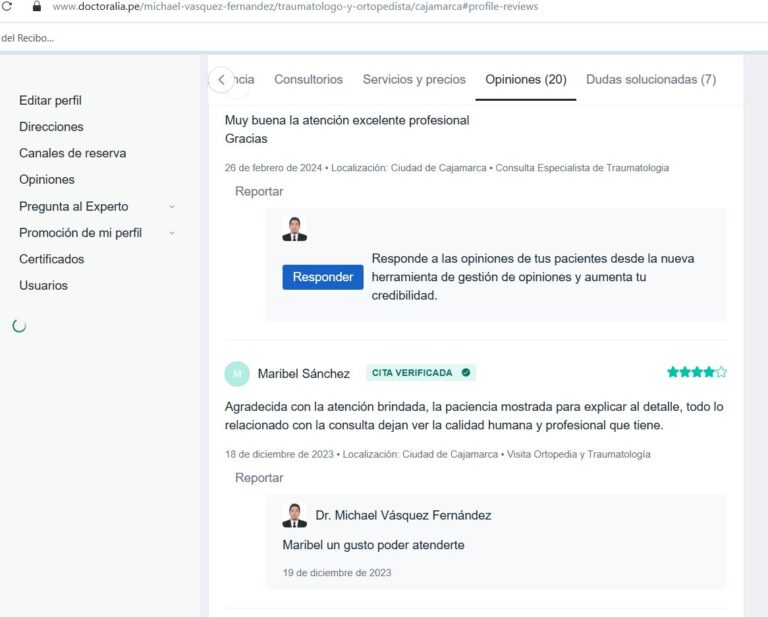
Task: Report the 26 de febrero de 2024 review
Action: [x=259, y=191]
